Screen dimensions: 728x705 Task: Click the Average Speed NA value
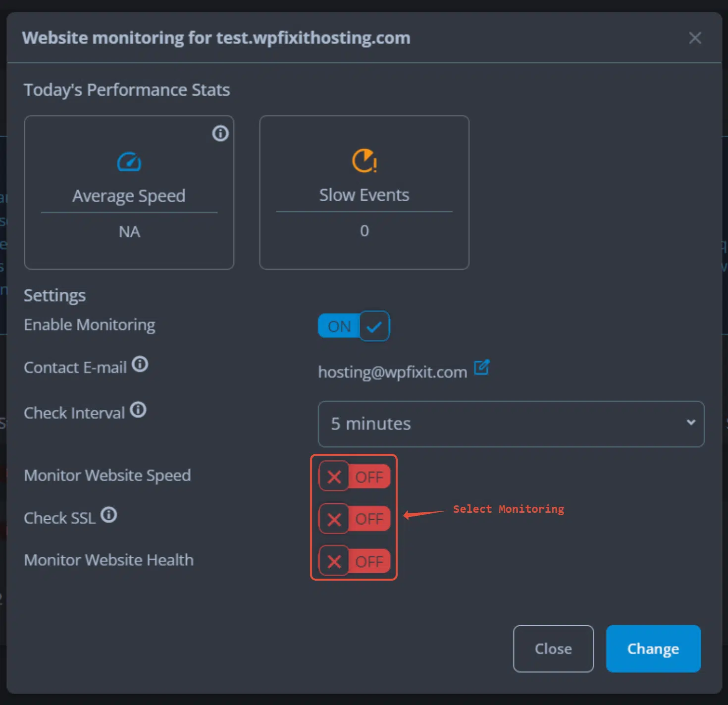(129, 232)
